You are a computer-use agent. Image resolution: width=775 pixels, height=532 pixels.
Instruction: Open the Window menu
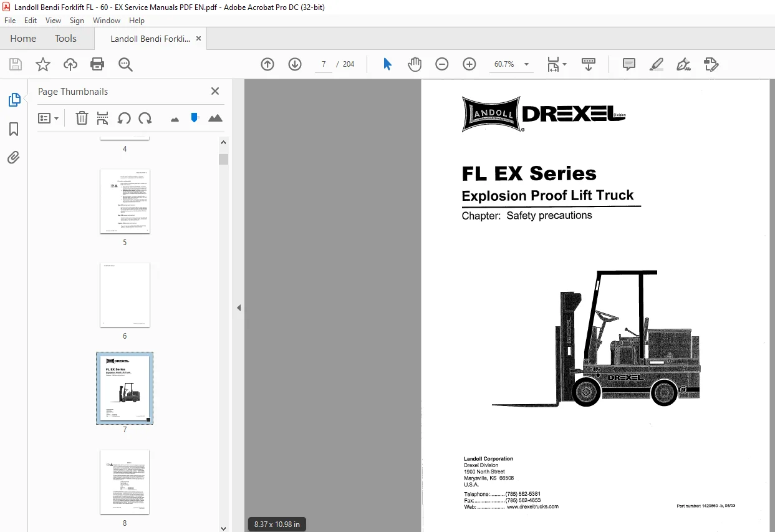(107, 21)
